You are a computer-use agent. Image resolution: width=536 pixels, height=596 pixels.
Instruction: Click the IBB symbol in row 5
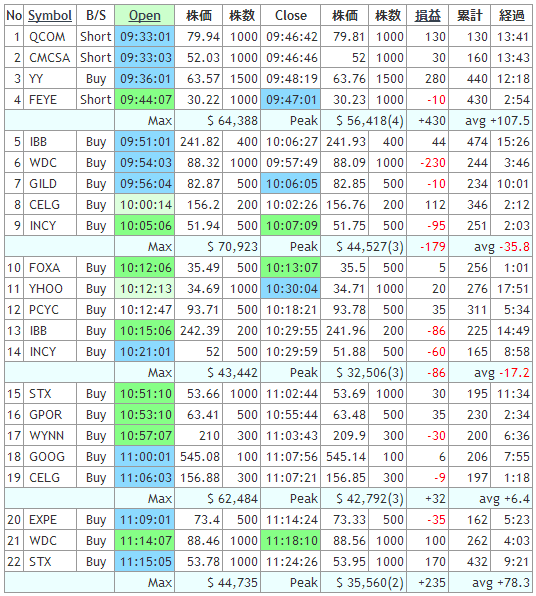50,142
